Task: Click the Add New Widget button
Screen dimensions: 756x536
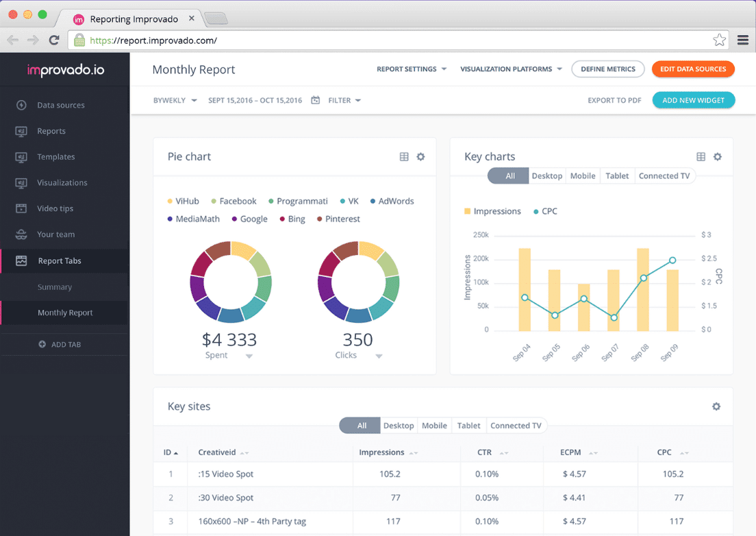Action: pyautogui.click(x=693, y=101)
